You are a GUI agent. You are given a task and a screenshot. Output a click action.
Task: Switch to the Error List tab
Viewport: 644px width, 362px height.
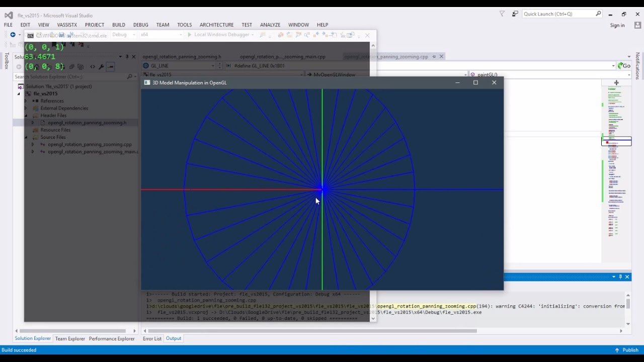tap(152, 338)
